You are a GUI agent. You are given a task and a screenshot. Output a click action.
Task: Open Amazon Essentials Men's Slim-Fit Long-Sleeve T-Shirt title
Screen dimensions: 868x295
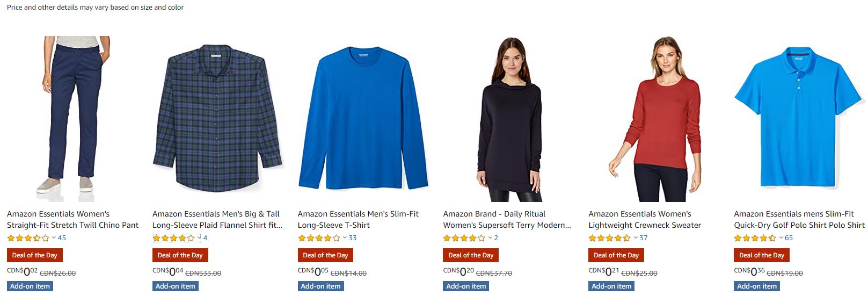[358, 219]
